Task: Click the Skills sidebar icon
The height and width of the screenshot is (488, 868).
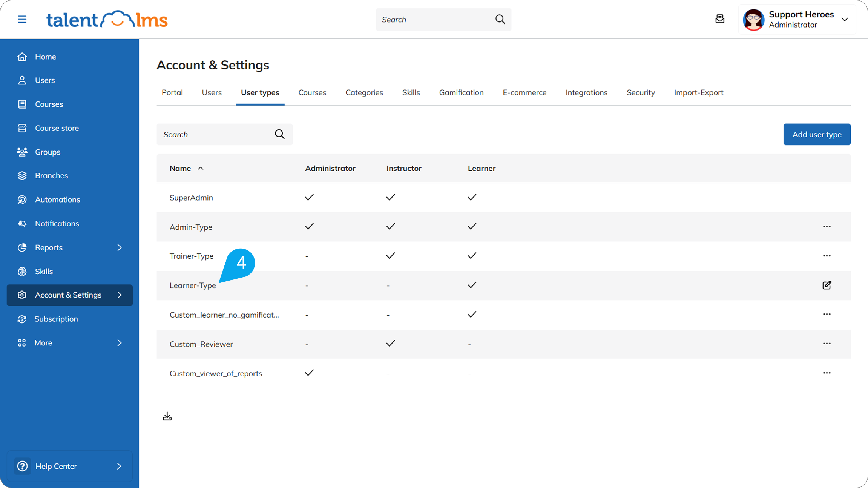Action: 22,272
